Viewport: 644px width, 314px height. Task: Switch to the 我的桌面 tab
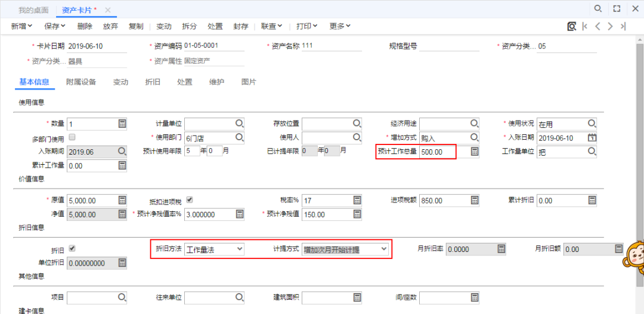(x=33, y=10)
